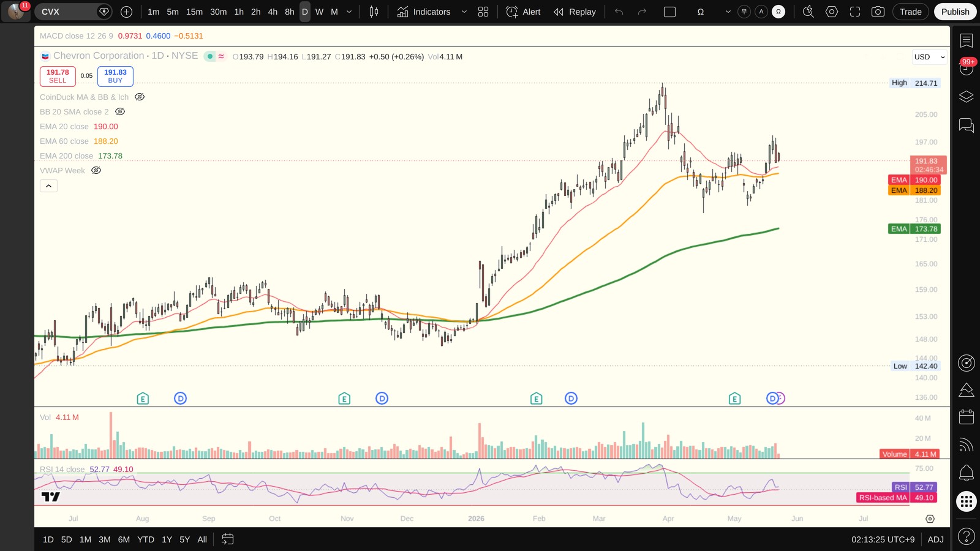
Task: Set range to YTD
Action: 146,539
